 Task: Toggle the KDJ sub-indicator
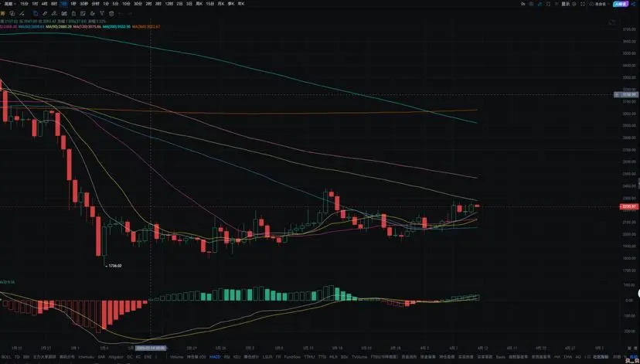[237, 356]
